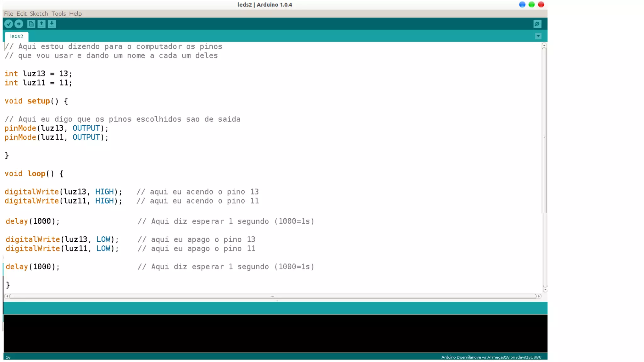Click the vertical scrollbar up arrow
644x362 pixels.
(544, 46)
